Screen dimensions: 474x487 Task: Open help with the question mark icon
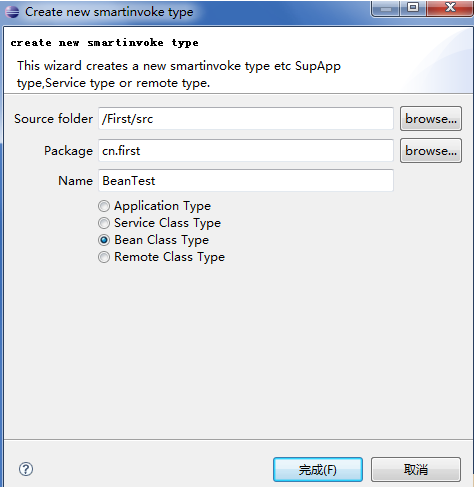[26, 469]
